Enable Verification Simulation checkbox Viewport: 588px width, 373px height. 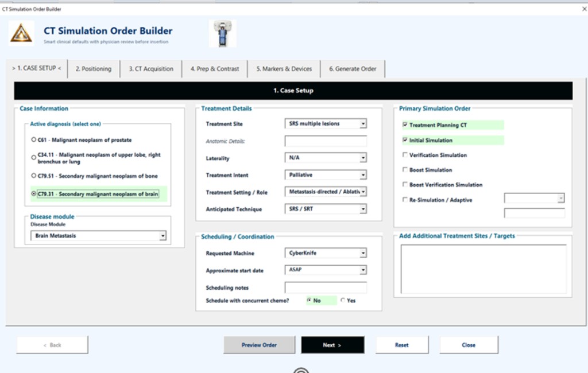[x=405, y=155]
